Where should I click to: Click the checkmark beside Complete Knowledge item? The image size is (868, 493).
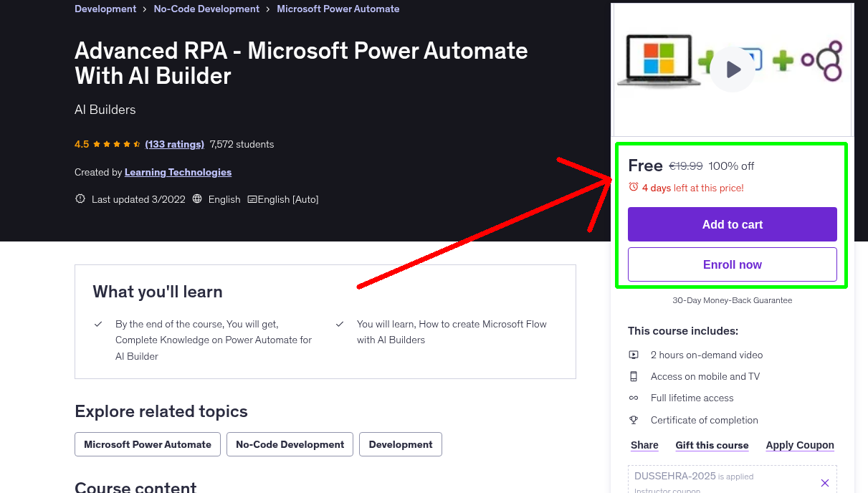[98, 324]
